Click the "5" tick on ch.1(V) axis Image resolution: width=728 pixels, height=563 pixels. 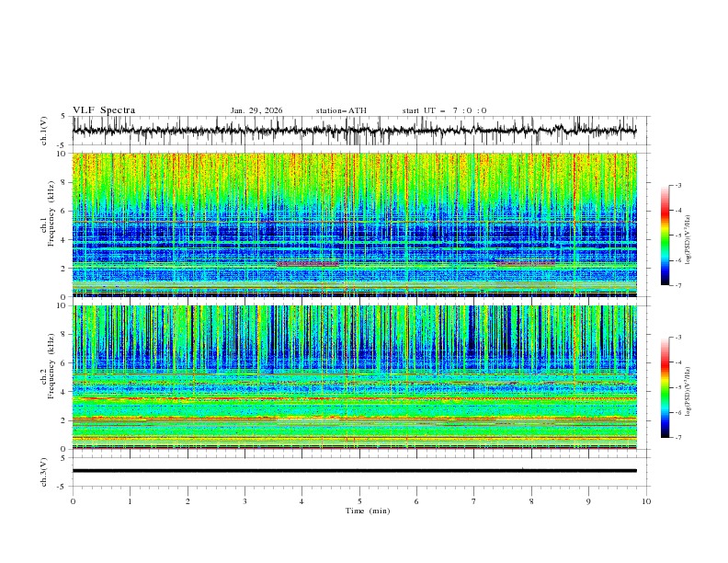coord(63,116)
